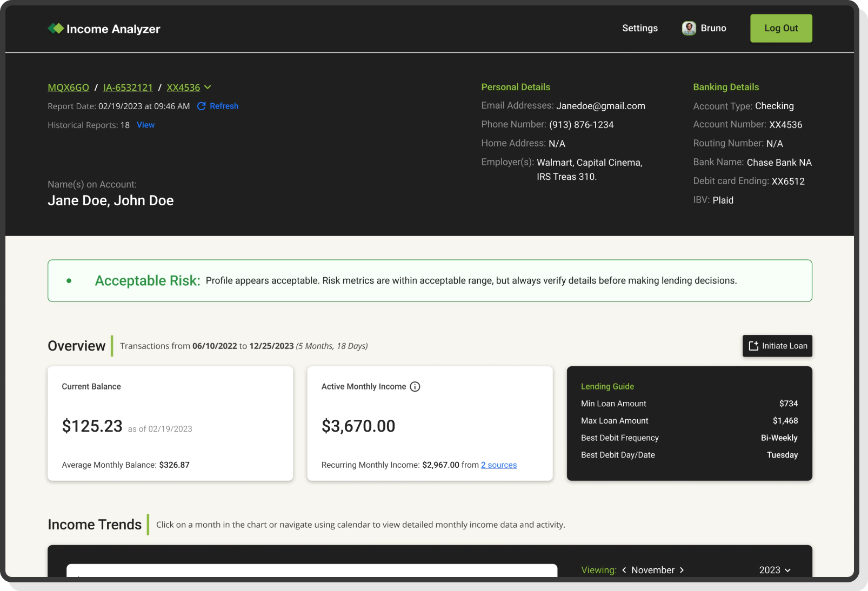Click the green bullet in Acceptable Risk banner
This screenshot has width=868, height=591.
(68, 281)
